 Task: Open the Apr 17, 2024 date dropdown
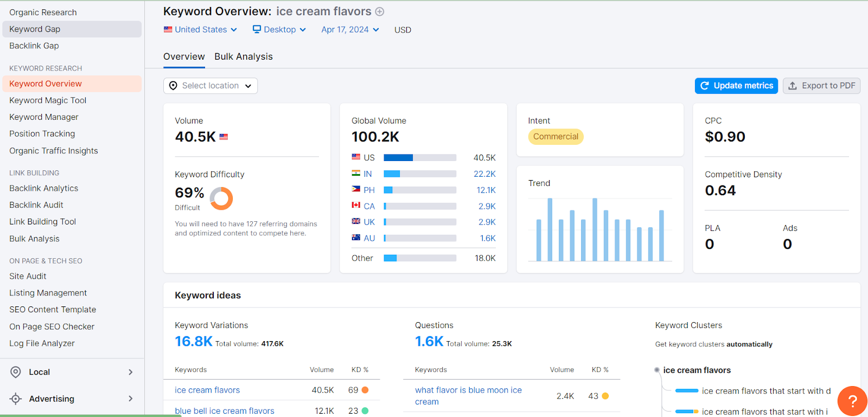[x=350, y=29]
